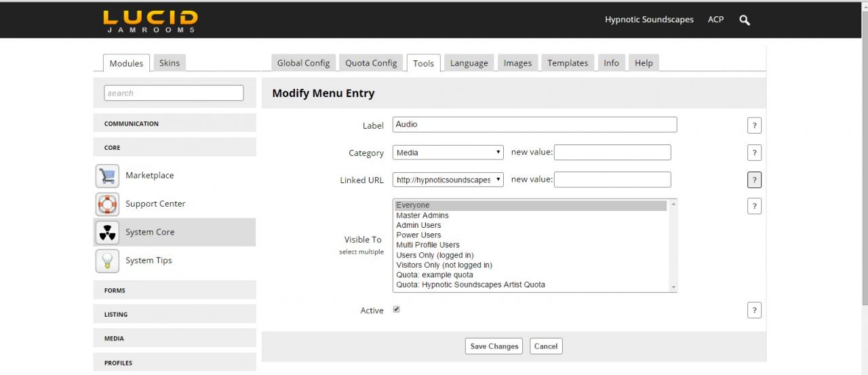Click the search magnifier icon in header

pyautogui.click(x=745, y=20)
